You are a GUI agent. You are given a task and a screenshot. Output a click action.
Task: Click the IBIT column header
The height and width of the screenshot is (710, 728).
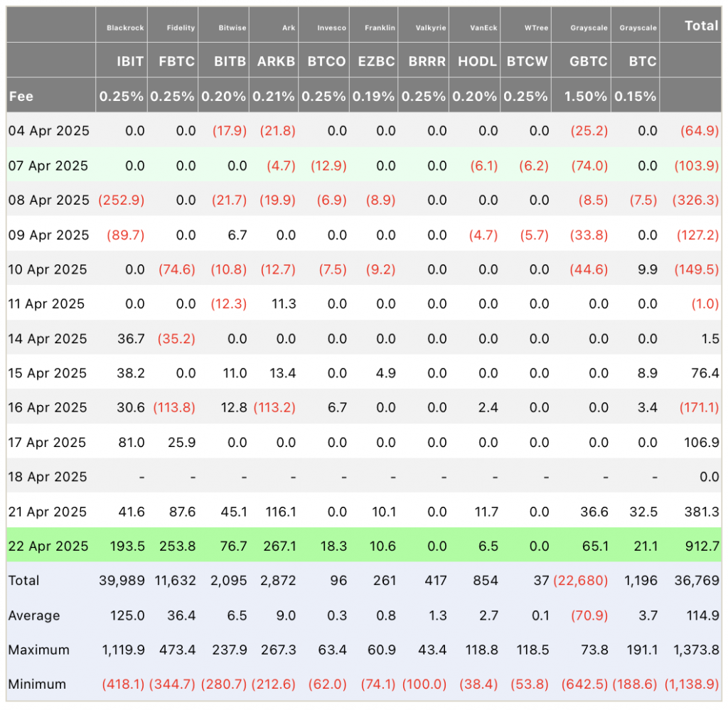(130, 61)
